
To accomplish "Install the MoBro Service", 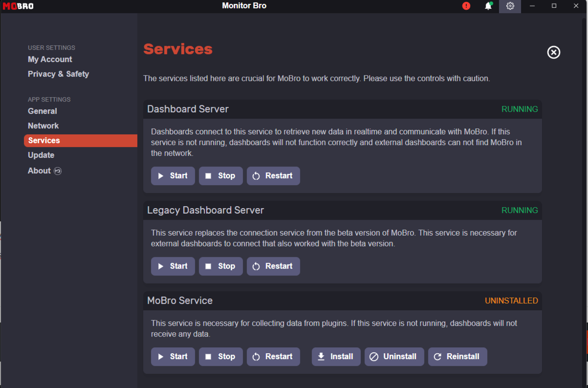I will click(x=336, y=357).
